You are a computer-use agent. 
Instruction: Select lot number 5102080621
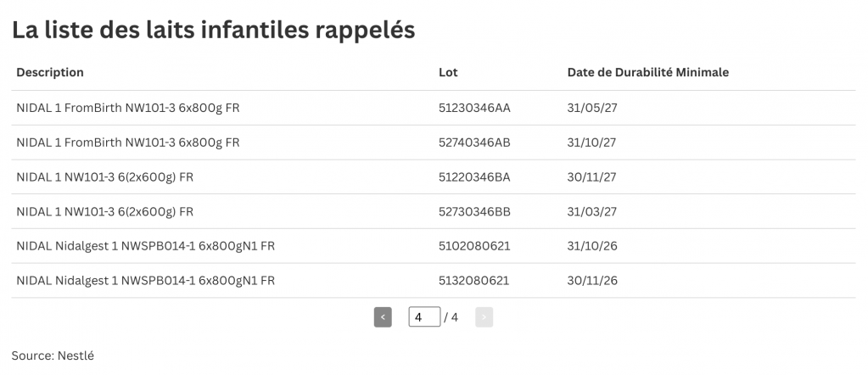tap(473, 246)
